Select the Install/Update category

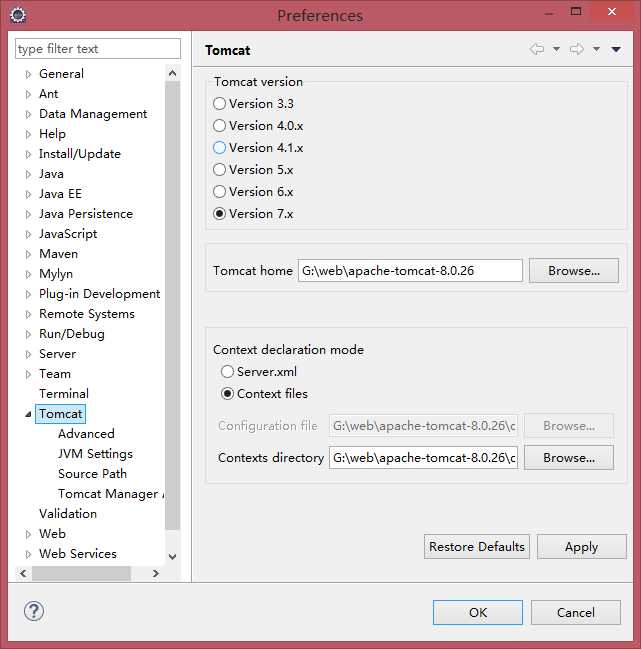pyautogui.click(x=80, y=154)
